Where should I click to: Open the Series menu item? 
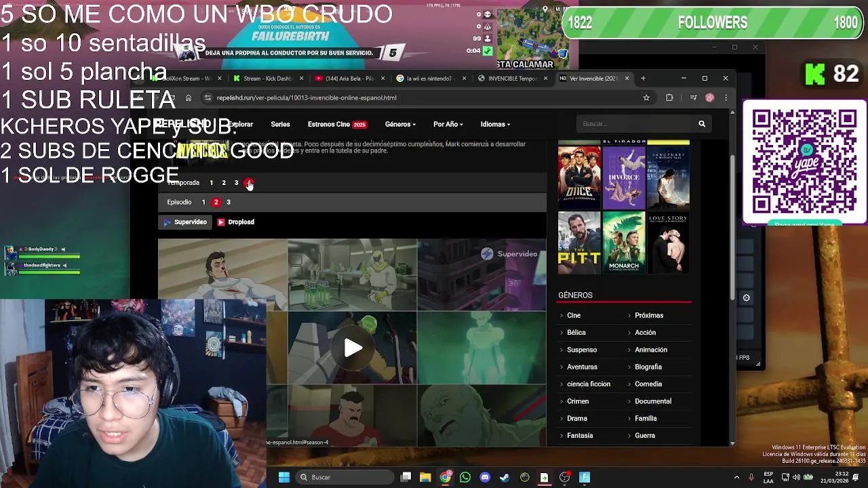pyautogui.click(x=280, y=124)
